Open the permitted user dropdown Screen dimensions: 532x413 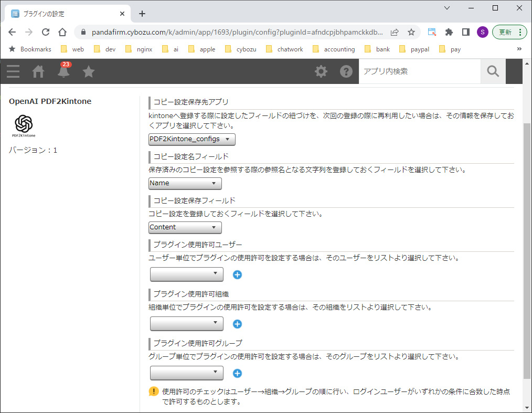[187, 274]
